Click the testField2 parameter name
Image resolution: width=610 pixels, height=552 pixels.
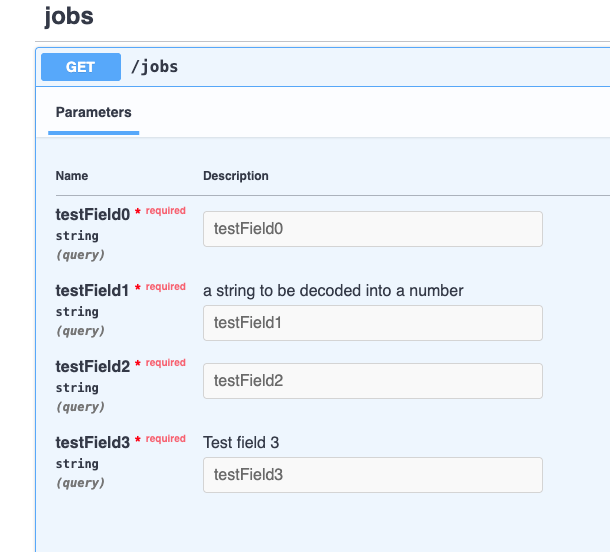point(93,366)
